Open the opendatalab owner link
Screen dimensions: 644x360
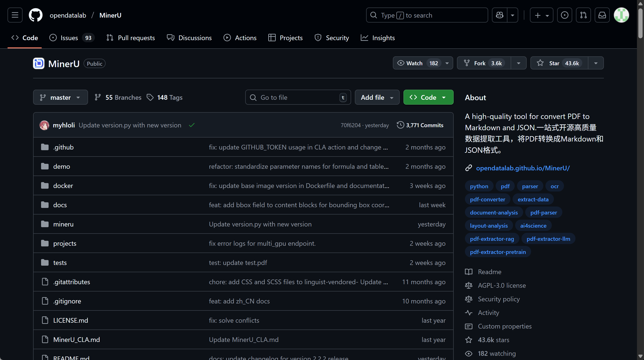(68, 15)
